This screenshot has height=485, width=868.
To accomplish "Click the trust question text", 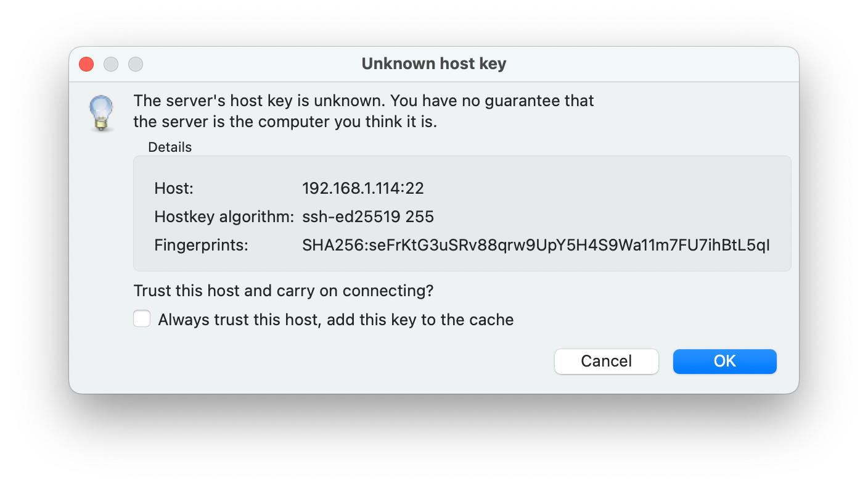I will pyautogui.click(x=283, y=291).
